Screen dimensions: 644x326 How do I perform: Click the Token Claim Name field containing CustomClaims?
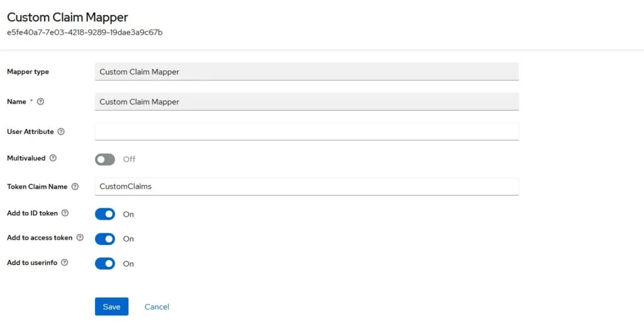pyautogui.click(x=306, y=187)
